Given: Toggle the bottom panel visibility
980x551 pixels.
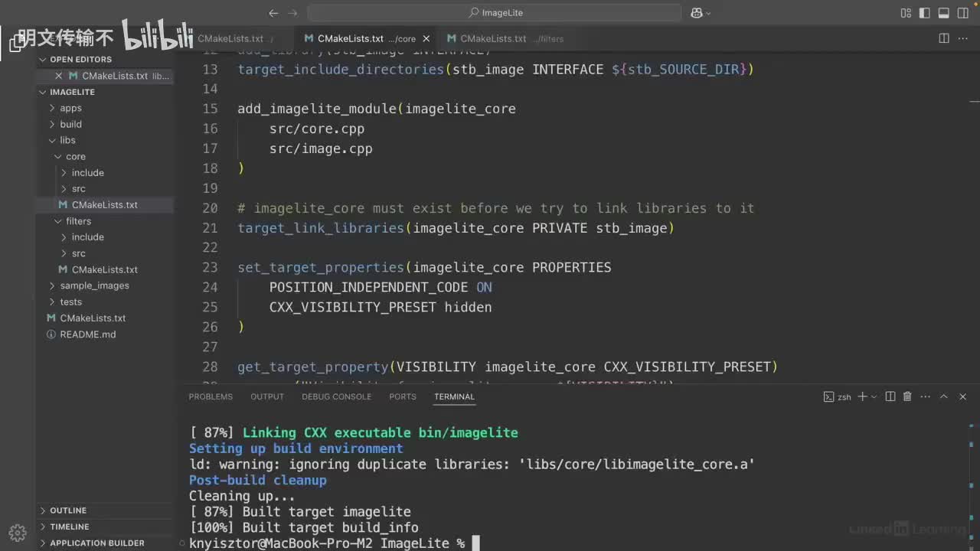Looking at the screenshot, I should point(944,13).
